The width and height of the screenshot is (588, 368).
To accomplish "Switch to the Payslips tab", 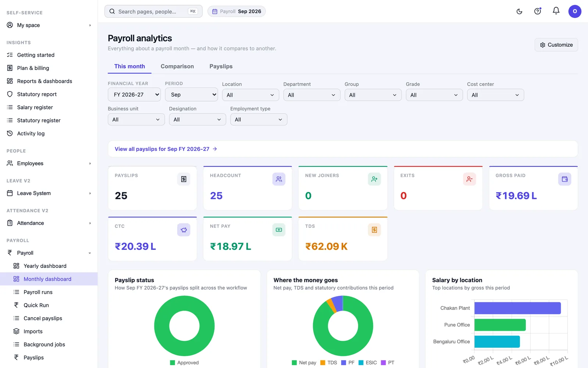I will (x=221, y=66).
